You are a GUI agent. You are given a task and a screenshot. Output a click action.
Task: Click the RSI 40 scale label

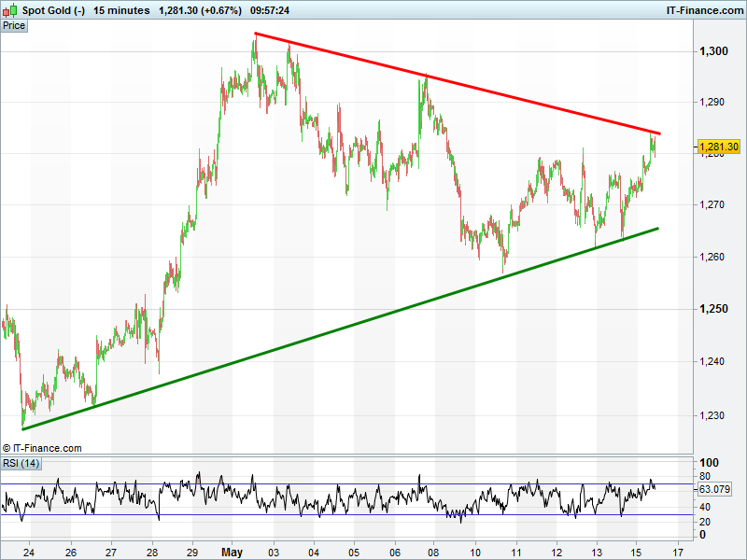click(705, 507)
